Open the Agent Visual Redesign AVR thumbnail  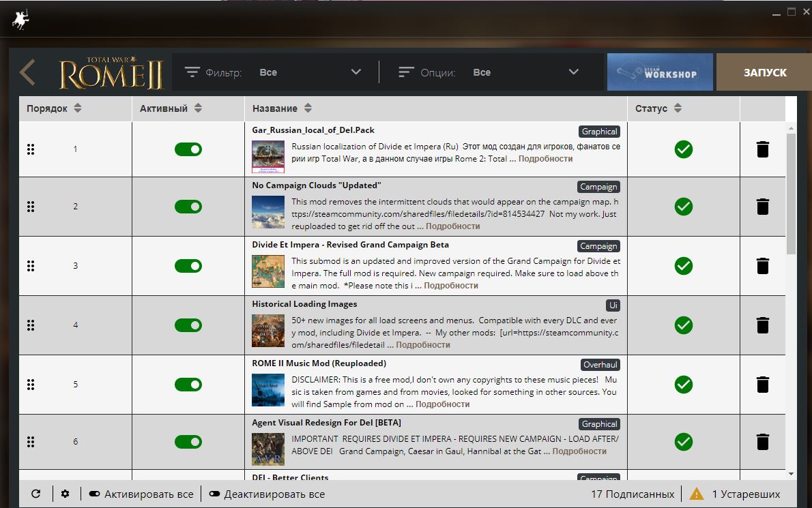coord(268,449)
